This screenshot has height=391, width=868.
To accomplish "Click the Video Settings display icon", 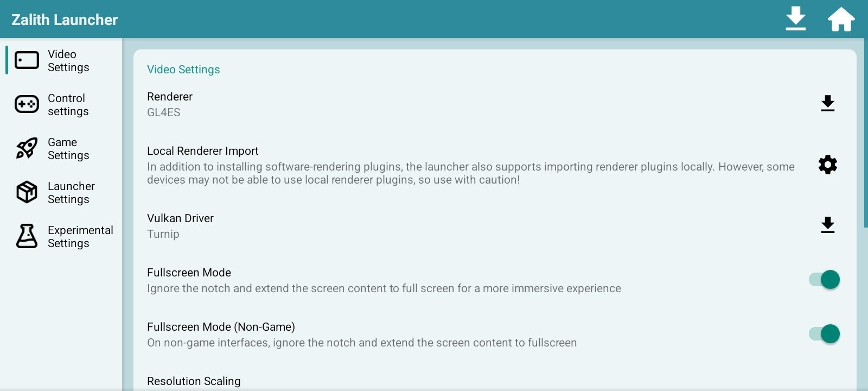I will pos(27,60).
